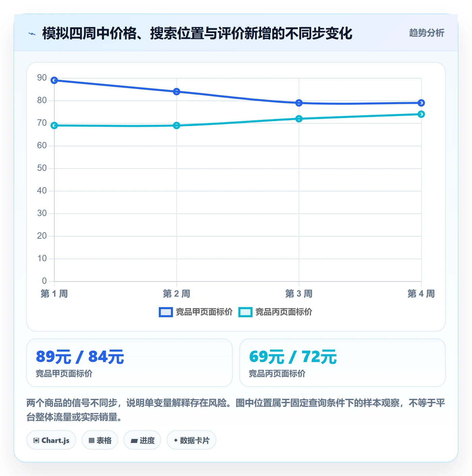Click 竞品甲页面标价 caption under 89元 card
The image size is (472, 476).
(x=64, y=374)
